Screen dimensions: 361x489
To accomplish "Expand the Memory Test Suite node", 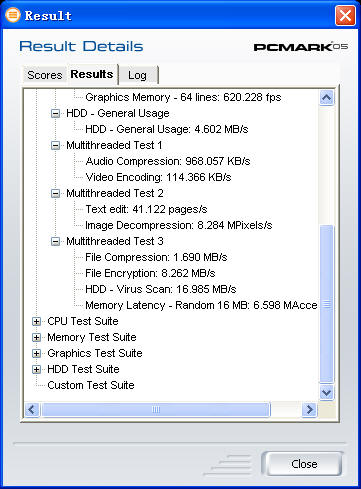I will pos(36,337).
